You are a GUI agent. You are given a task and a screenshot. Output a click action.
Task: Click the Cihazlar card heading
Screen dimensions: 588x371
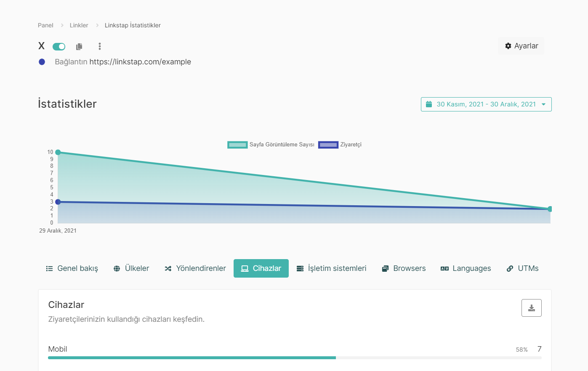pyautogui.click(x=66, y=305)
